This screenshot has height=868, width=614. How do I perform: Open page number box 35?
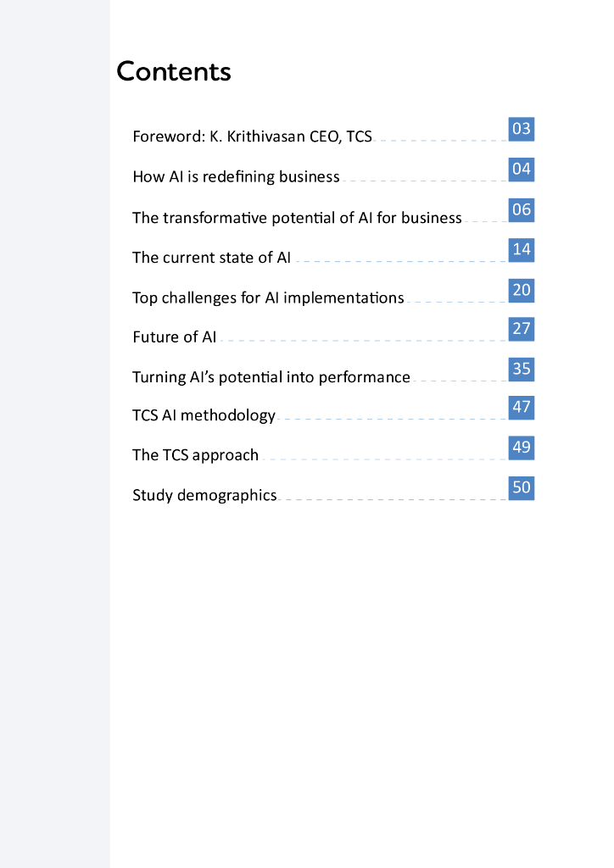(522, 369)
